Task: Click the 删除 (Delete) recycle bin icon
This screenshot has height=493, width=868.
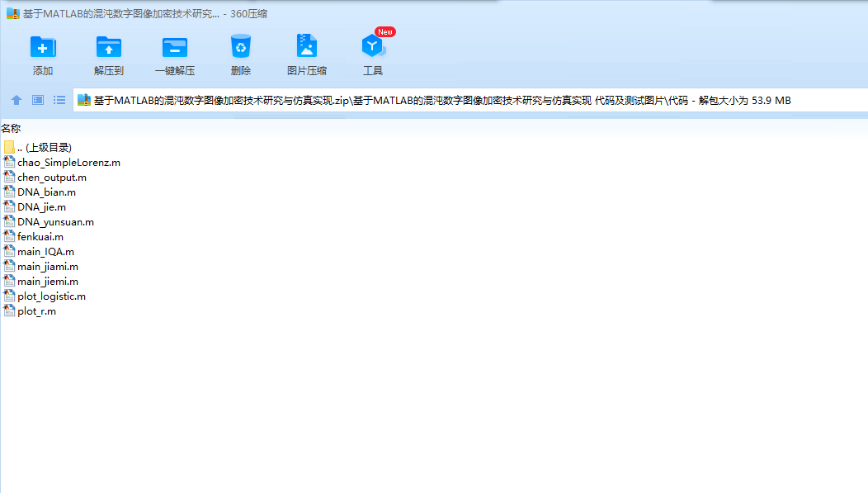Action: 241,46
